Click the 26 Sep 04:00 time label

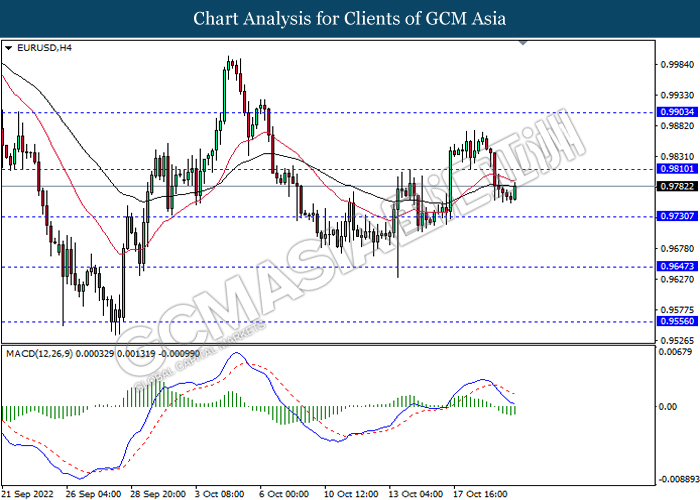click(x=93, y=494)
